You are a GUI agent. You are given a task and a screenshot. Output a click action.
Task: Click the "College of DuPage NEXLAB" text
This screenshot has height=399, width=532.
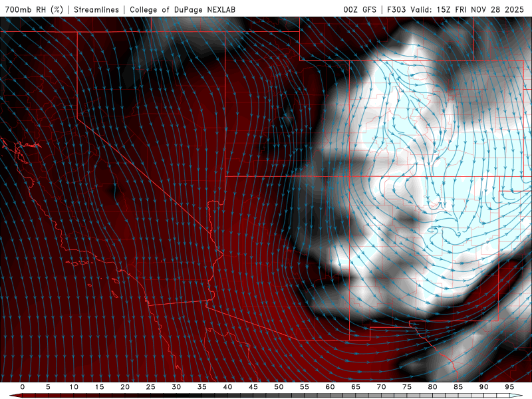182,9
